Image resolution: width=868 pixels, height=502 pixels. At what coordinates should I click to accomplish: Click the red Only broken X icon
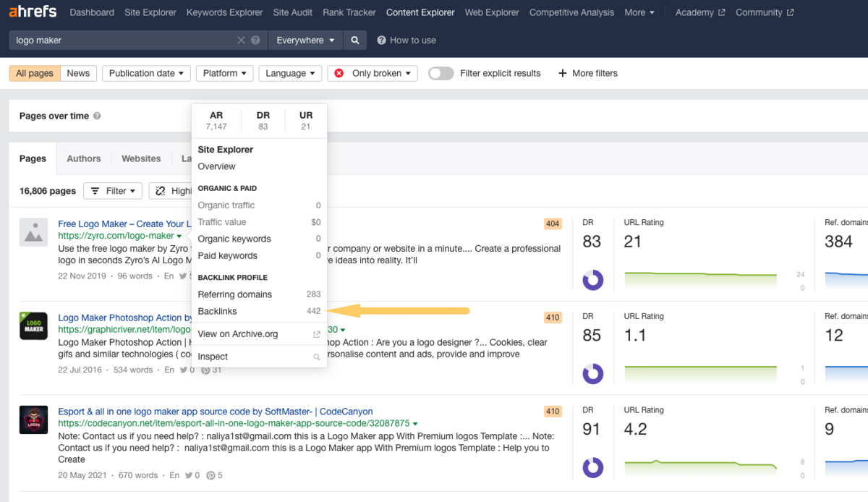(339, 73)
